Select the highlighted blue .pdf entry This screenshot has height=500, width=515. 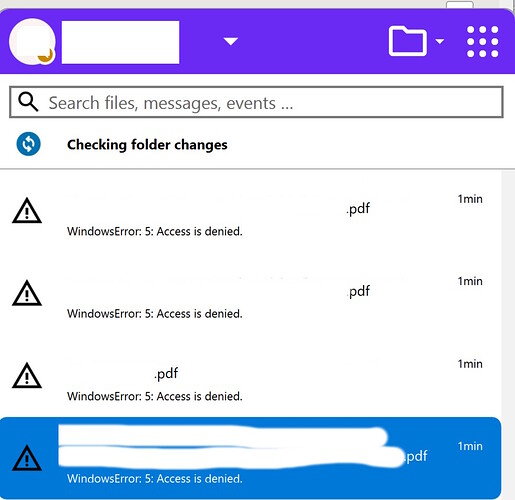tap(250, 458)
